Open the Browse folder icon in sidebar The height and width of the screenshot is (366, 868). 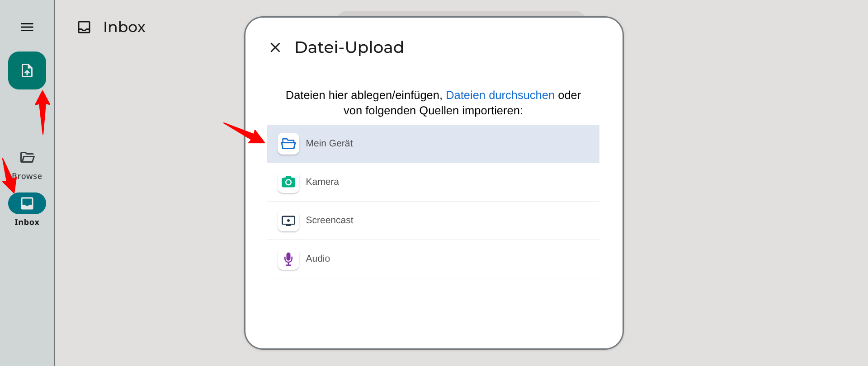[x=27, y=157]
